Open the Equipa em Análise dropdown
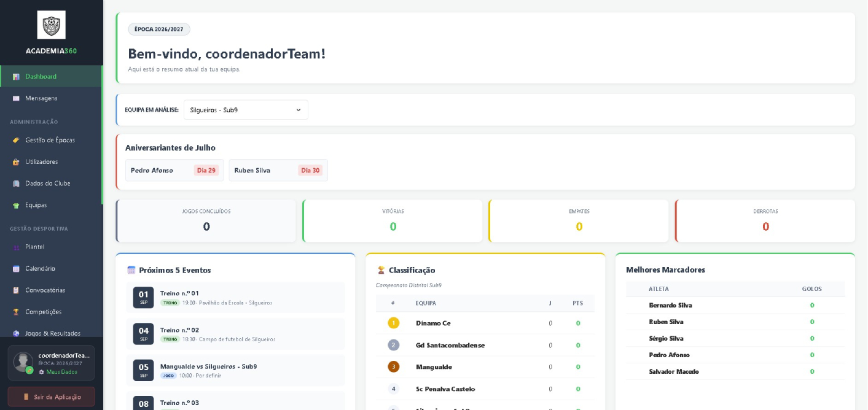868x410 pixels. pyautogui.click(x=246, y=110)
